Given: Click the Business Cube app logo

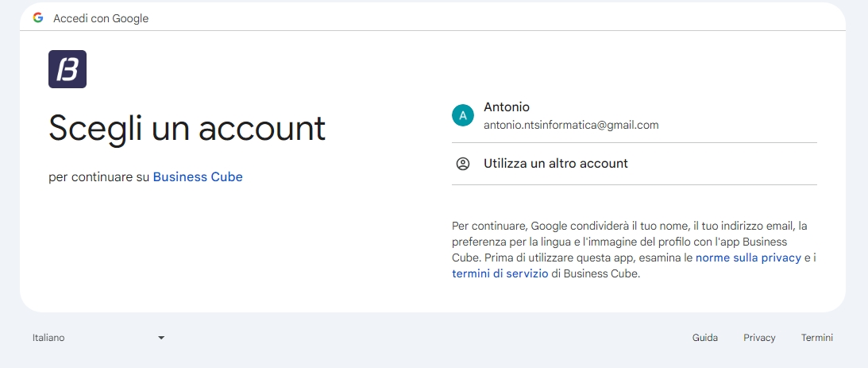Looking at the screenshot, I should (x=68, y=69).
